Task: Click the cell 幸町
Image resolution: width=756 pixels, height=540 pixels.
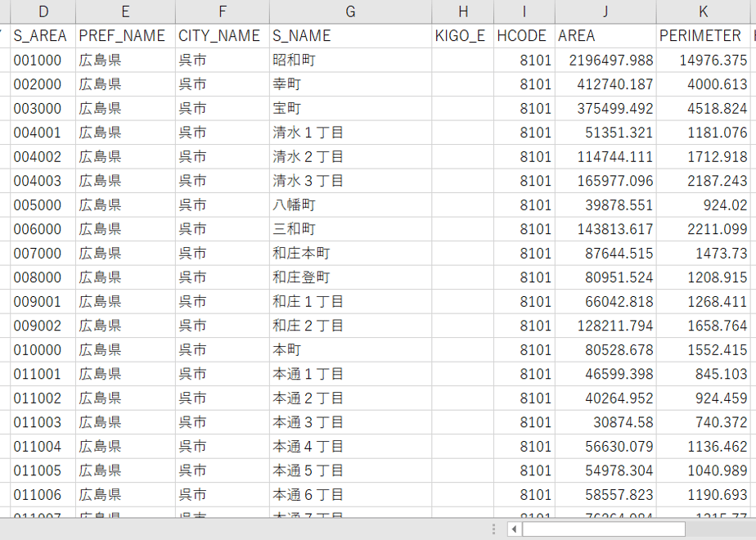Action: (x=350, y=84)
